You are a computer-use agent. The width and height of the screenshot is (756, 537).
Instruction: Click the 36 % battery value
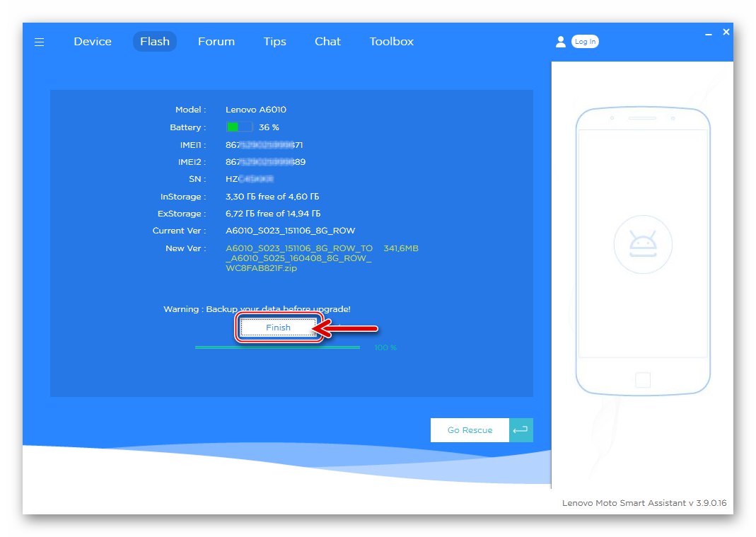click(269, 127)
